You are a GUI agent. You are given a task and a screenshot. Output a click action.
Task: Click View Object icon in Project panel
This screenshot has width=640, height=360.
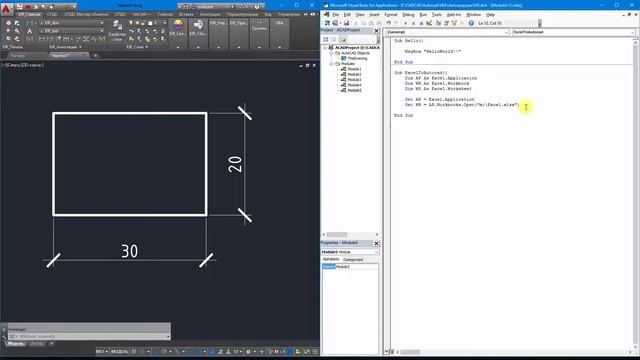[333, 39]
